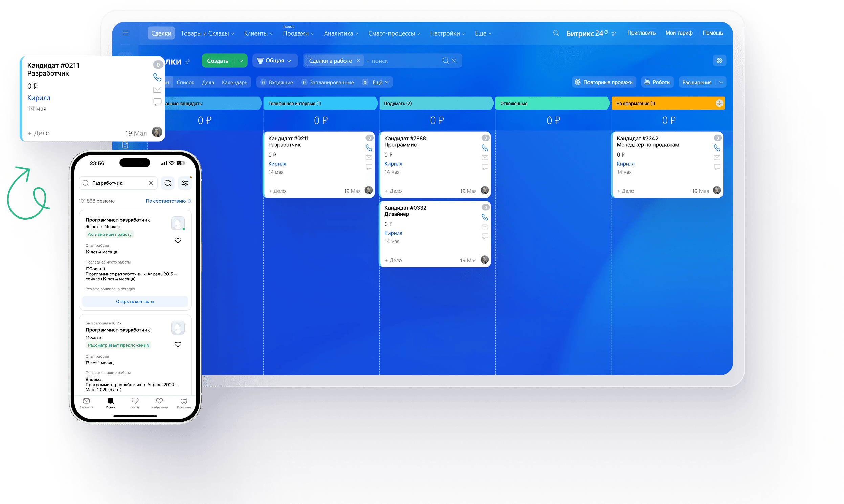Expand По соответствию sort selector
Viewport: 844px width, 504px height.
tap(168, 201)
